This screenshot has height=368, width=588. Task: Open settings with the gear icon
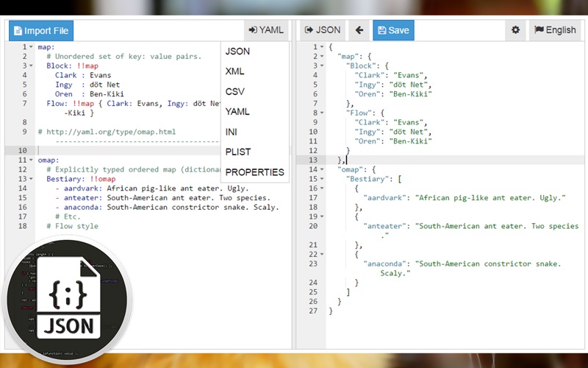click(516, 30)
